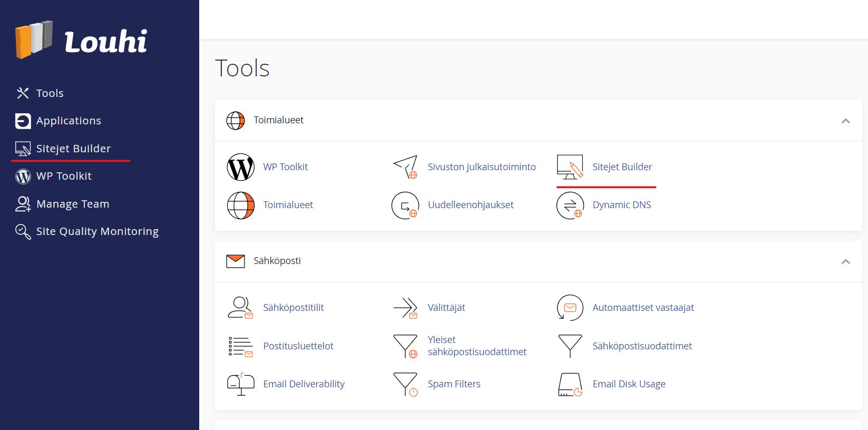
Task: Click the Louhi logo
Action: point(82,41)
